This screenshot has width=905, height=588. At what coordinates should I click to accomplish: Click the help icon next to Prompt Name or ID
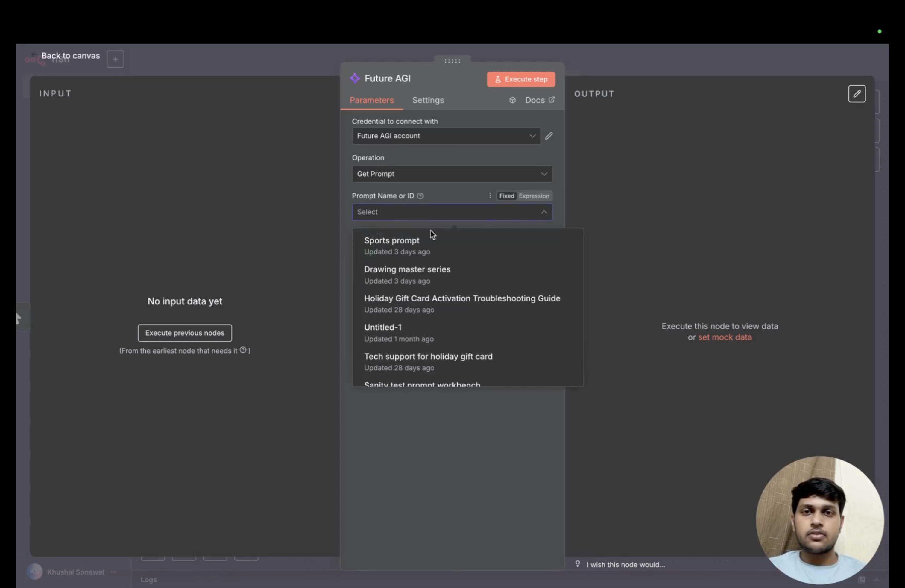[420, 196]
